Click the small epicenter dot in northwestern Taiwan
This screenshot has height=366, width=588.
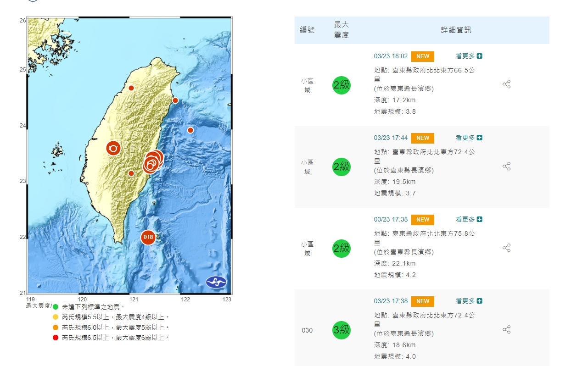[x=131, y=88]
